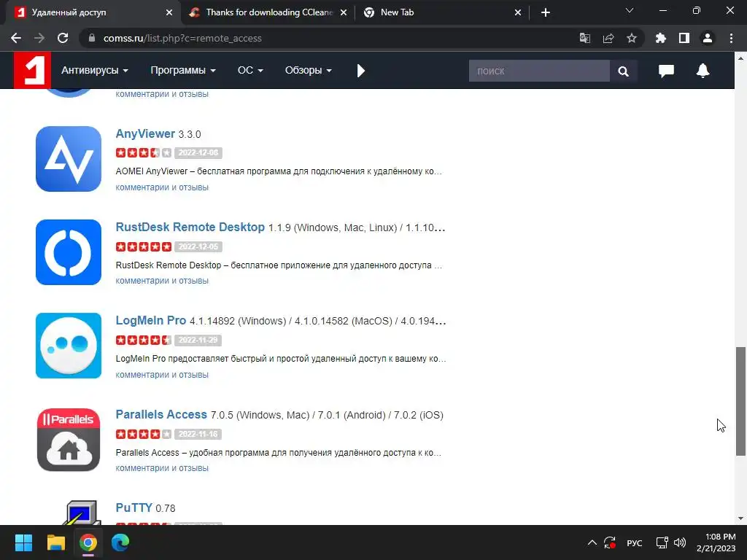Viewport: 747px width, 560px height.
Task: Open the tab search chevron
Action: [630, 10]
